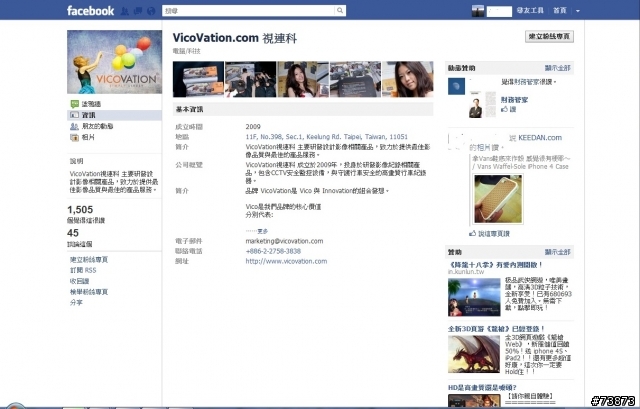
Task: Click the wall speech bubble icon
Action: (74, 104)
